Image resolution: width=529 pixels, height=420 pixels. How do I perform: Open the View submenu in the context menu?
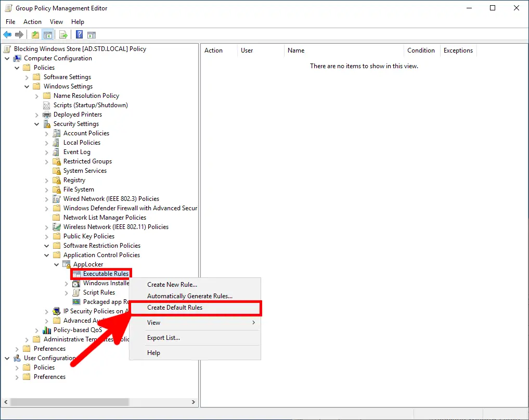point(153,323)
